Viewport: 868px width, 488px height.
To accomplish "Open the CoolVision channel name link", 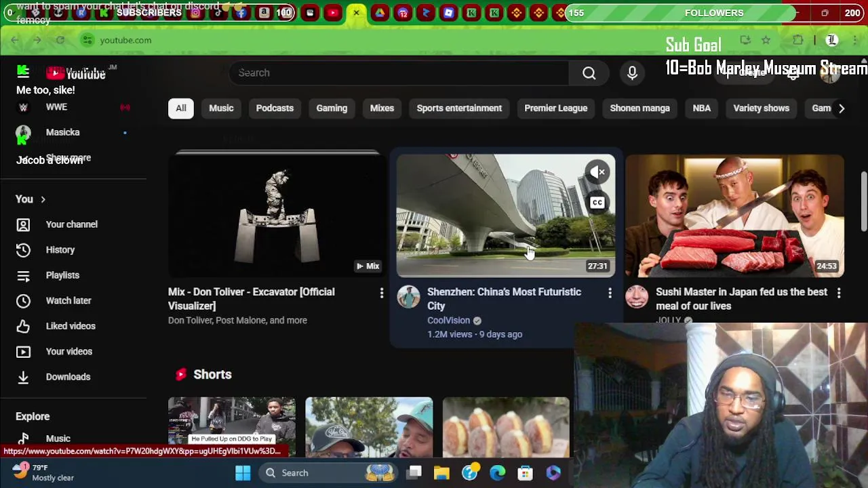I will [448, 321].
